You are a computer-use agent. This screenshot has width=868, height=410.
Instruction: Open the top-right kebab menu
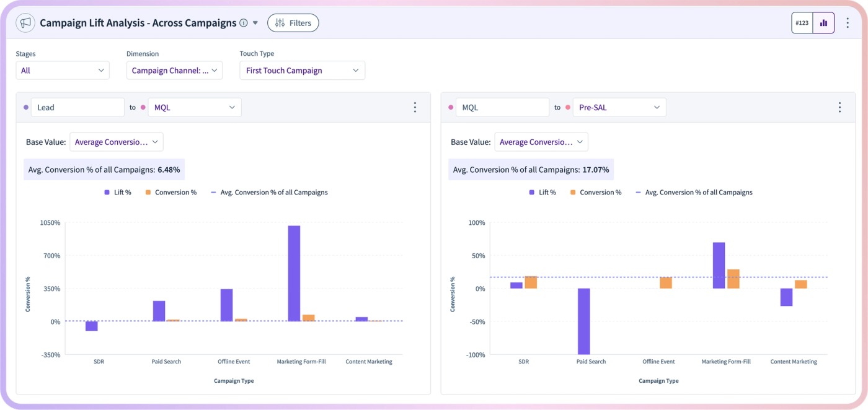pos(848,23)
